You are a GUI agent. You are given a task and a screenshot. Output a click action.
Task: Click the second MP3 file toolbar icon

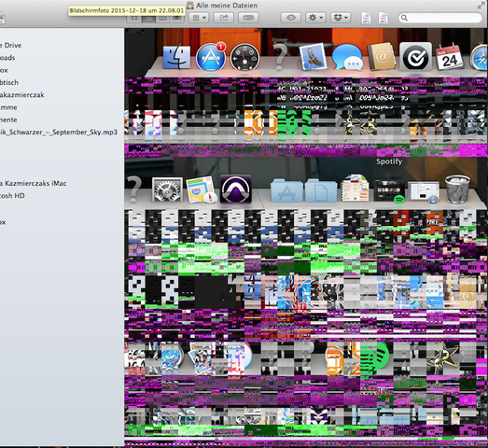click(x=383, y=18)
